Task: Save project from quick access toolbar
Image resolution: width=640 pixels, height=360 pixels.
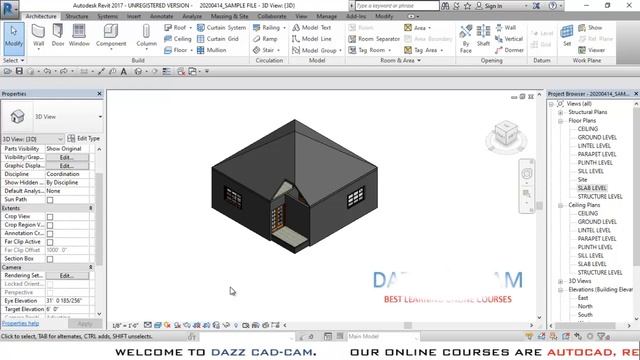Action: tap(19, 71)
